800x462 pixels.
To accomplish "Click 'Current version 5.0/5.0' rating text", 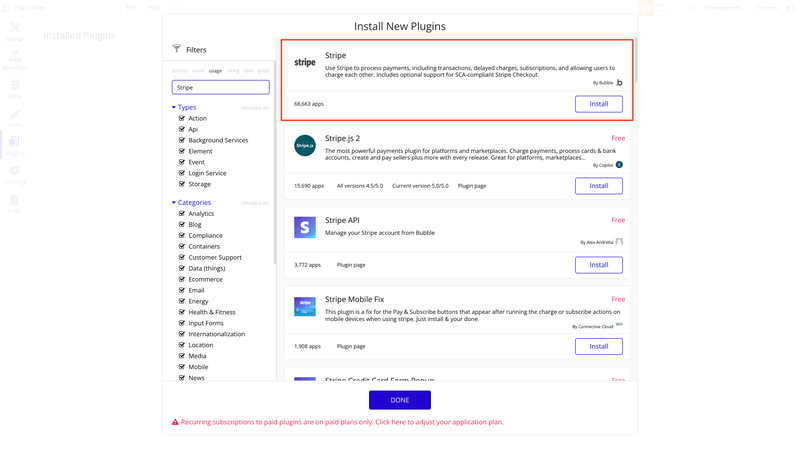I will pos(420,186).
